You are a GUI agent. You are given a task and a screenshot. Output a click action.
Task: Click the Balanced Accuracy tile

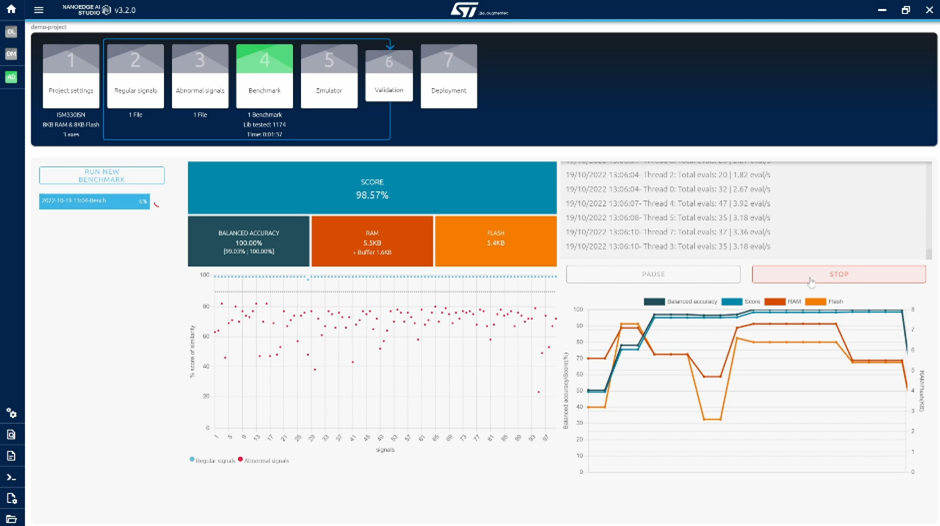pos(249,241)
